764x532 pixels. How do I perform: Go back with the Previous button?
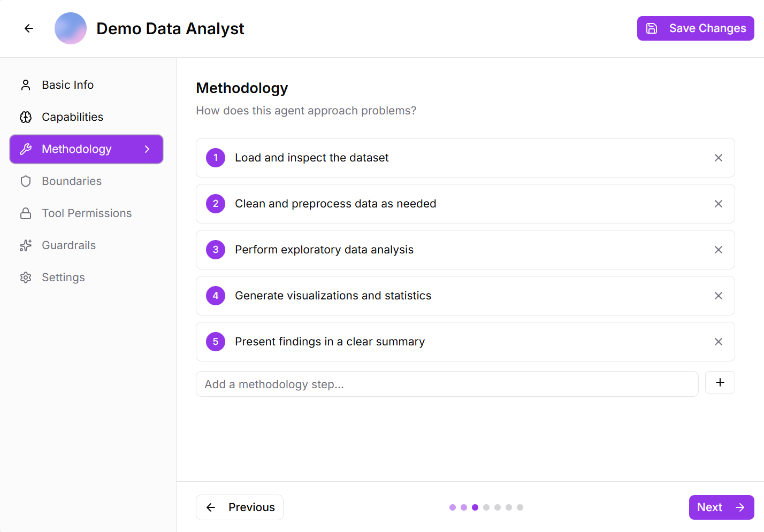pos(240,507)
